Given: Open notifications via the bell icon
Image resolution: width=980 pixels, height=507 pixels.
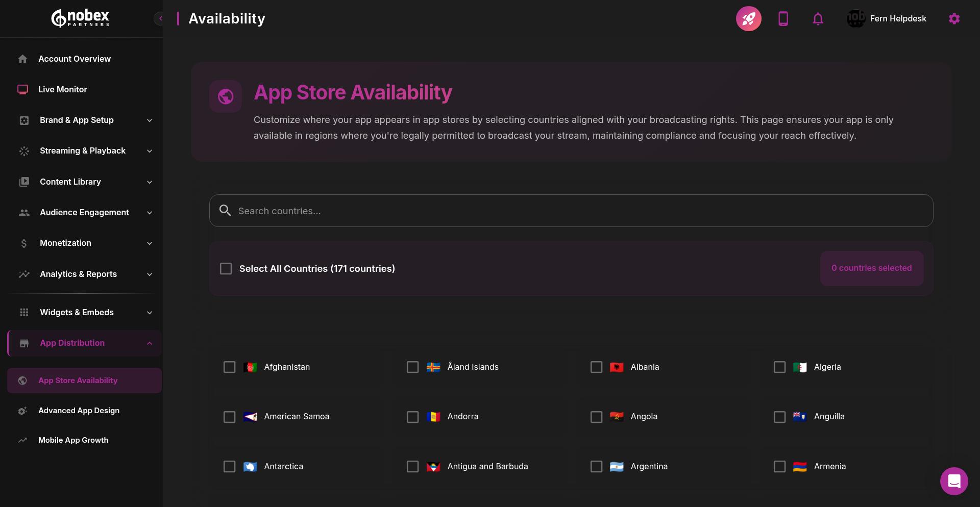Looking at the screenshot, I should [818, 18].
